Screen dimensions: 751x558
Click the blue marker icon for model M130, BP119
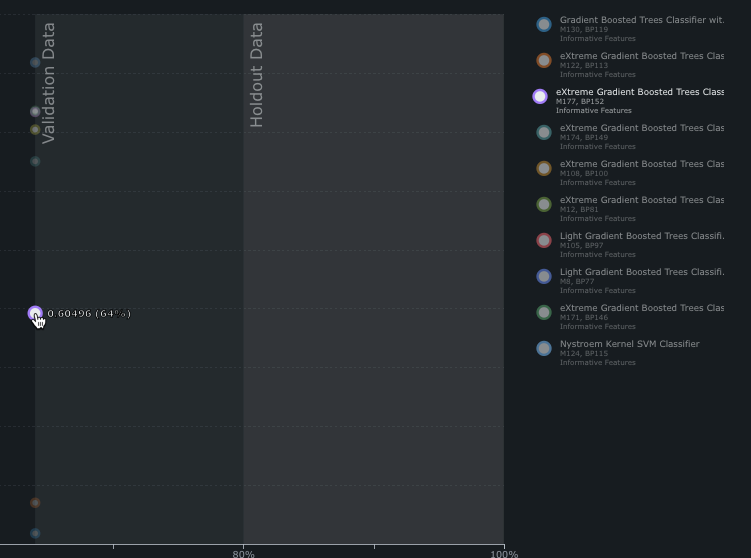point(543,25)
